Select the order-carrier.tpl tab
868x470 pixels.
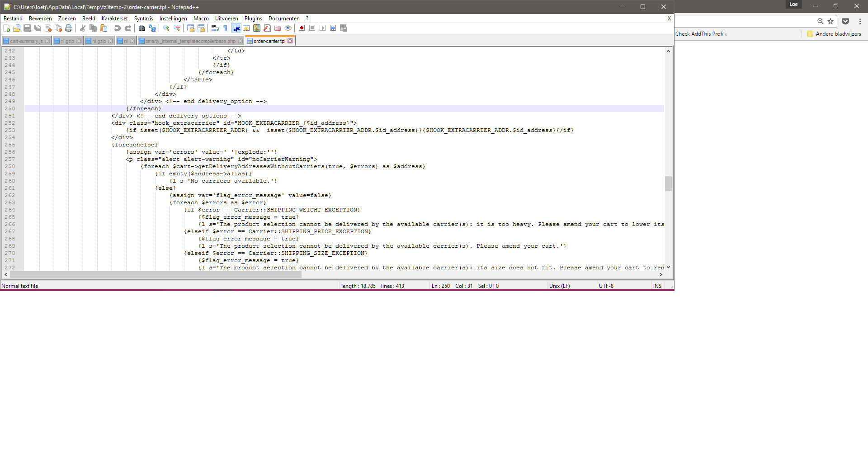pyautogui.click(x=269, y=41)
